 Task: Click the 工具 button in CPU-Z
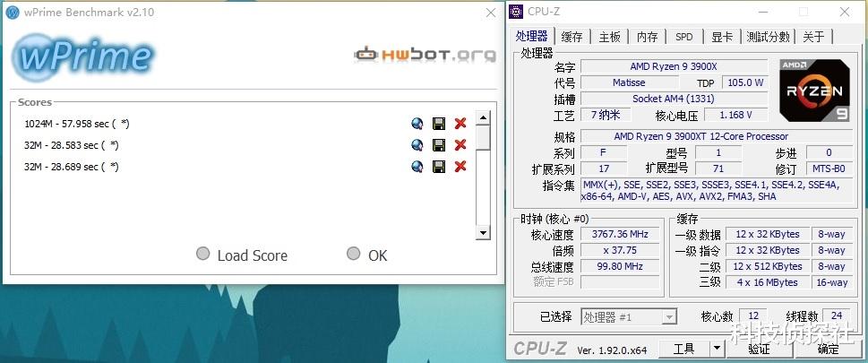684,349
